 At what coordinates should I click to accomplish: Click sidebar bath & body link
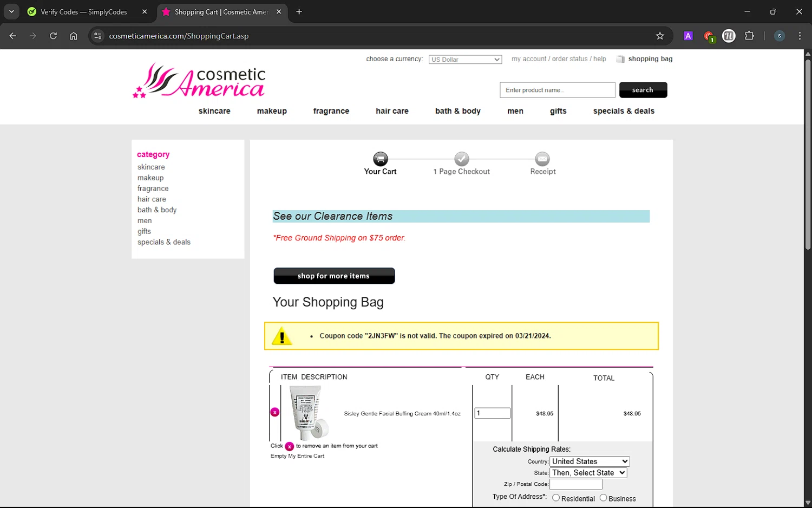click(x=157, y=210)
